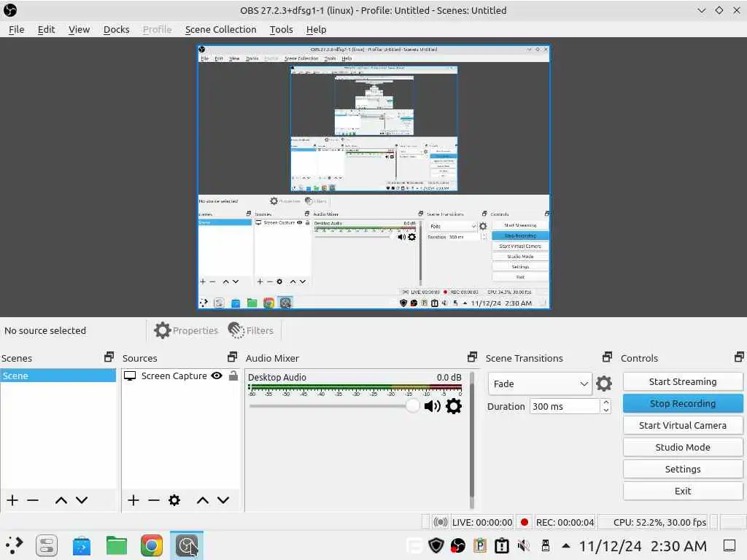The height and width of the screenshot is (560, 747).
Task: Open source Properties in the source toolbar
Action: (186, 330)
